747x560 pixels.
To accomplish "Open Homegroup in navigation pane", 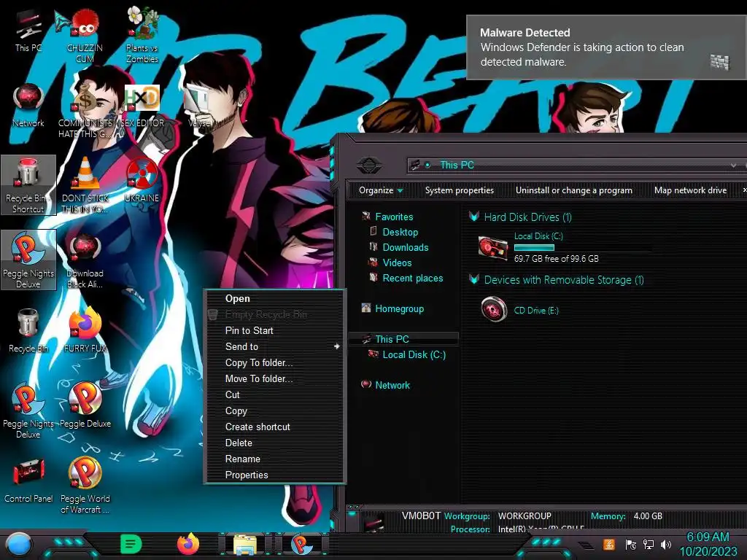I will 399,309.
